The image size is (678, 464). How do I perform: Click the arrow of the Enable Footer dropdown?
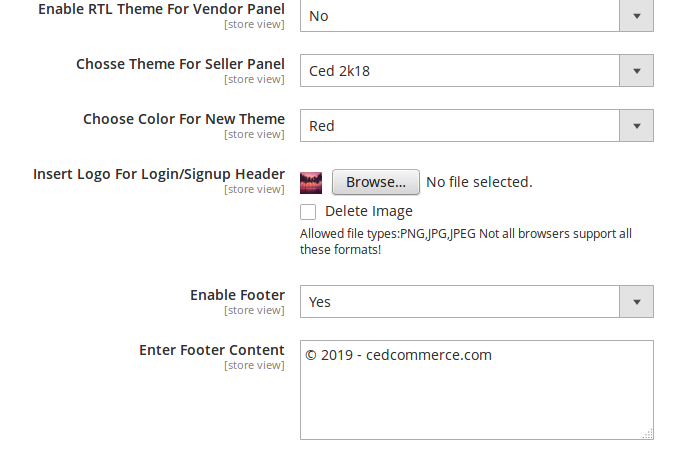pos(636,301)
